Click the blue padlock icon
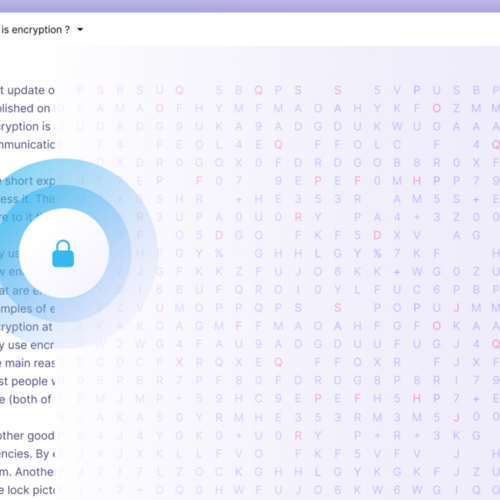500x500 pixels. coord(63,253)
